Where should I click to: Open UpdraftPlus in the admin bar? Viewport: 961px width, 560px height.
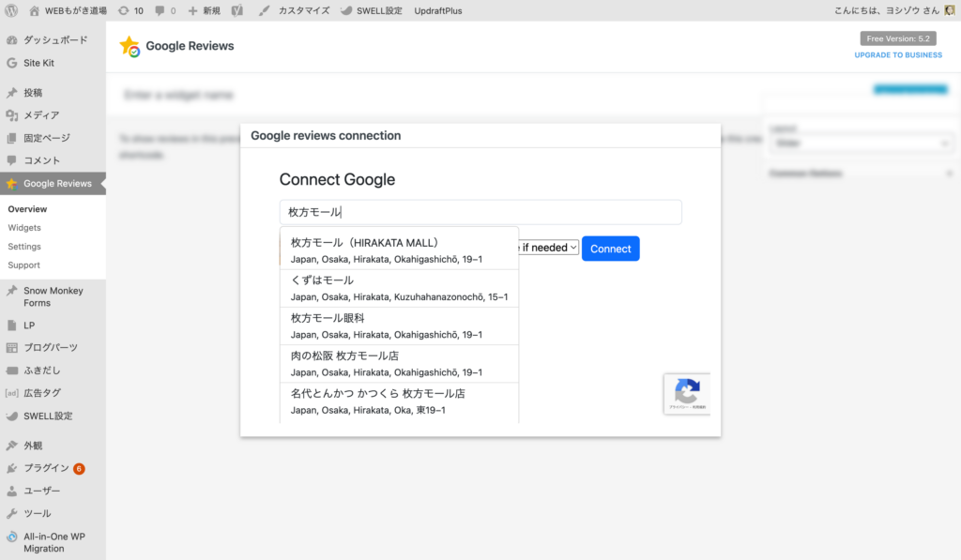[438, 10]
